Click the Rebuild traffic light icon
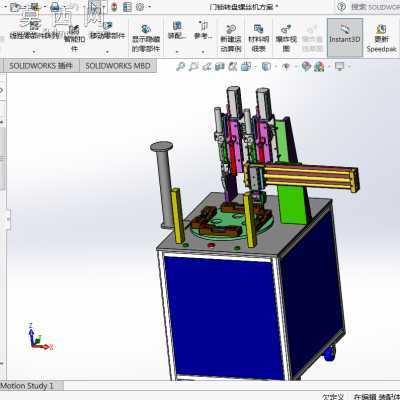400x400 pixels. coord(114,7)
